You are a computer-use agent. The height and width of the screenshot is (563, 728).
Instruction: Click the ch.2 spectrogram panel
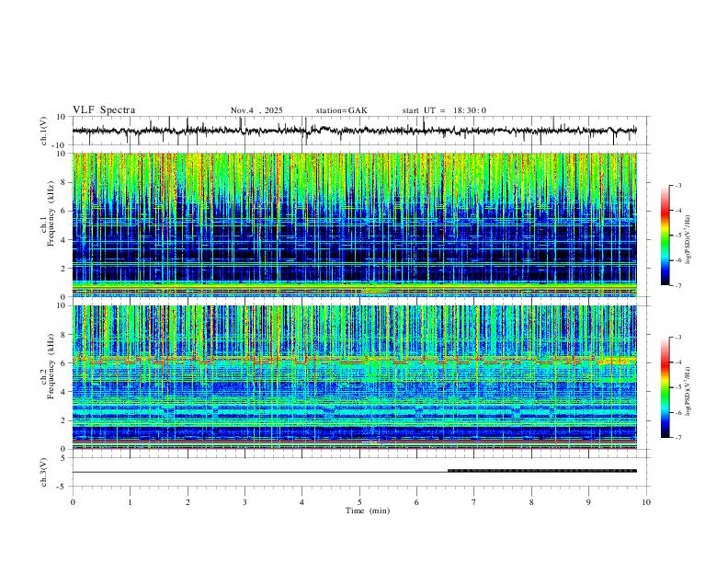coord(354,377)
